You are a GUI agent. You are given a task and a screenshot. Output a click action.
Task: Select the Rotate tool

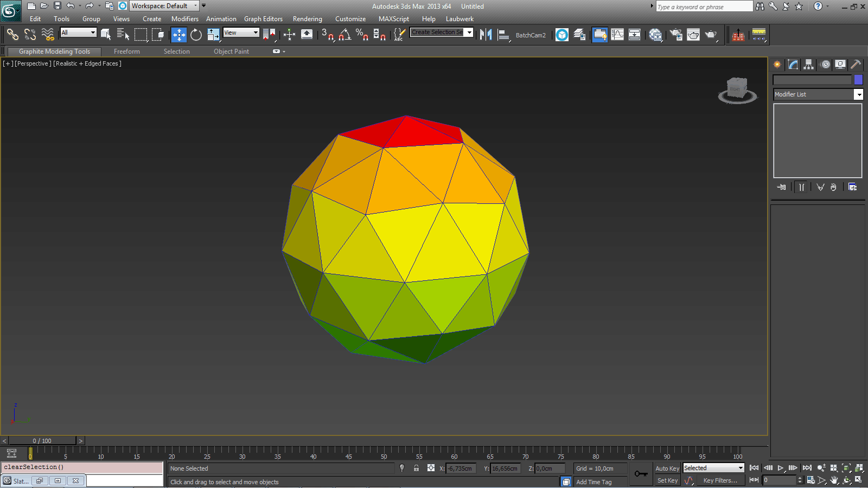tap(196, 35)
